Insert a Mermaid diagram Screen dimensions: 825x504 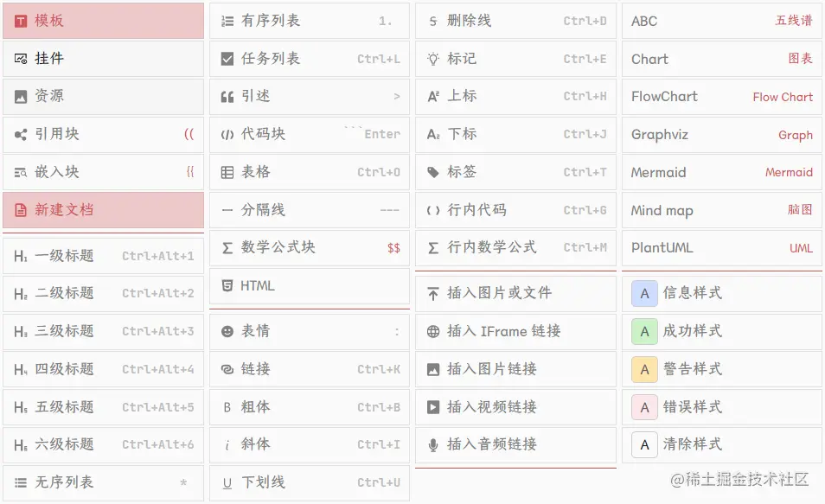[x=722, y=172]
